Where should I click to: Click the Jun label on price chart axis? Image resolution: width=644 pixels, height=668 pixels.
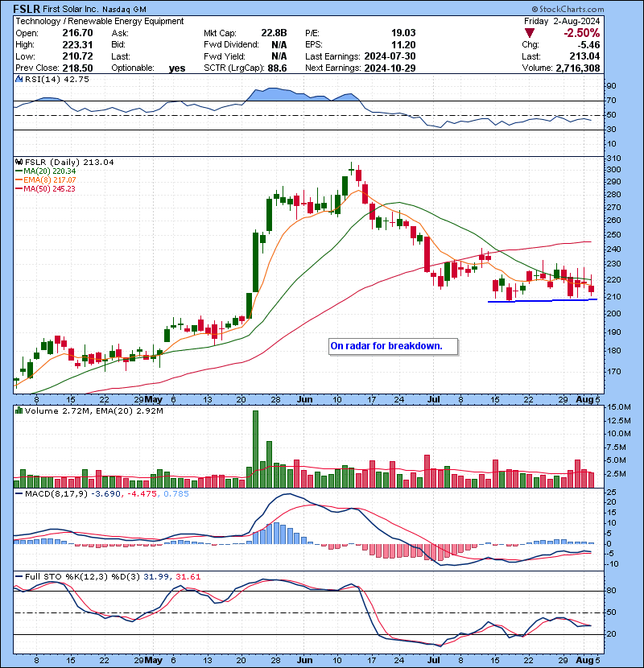pyautogui.click(x=304, y=400)
